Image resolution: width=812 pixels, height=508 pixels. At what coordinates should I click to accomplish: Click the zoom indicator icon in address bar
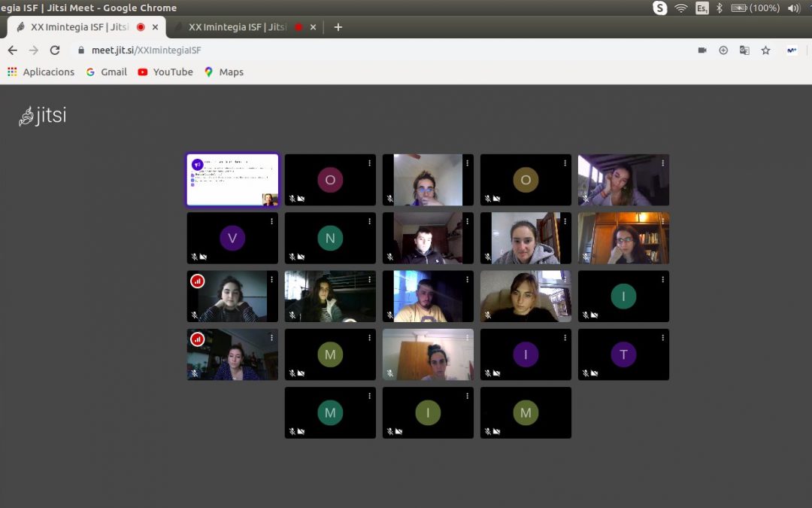pos(723,50)
